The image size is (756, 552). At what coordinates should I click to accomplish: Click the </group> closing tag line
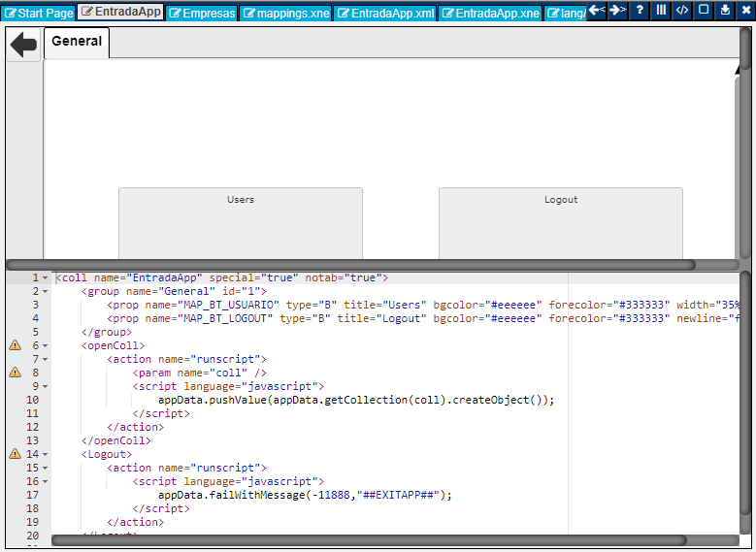tap(107, 332)
